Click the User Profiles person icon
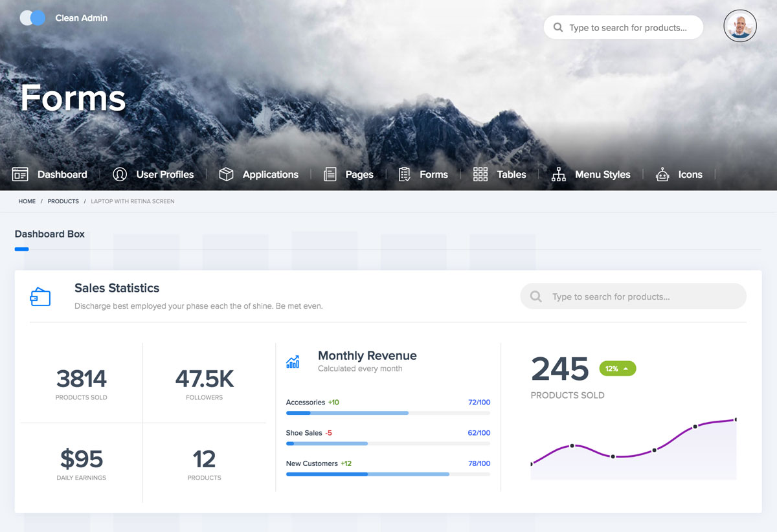The height and width of the screenshot is (532, 777). pyautogui.click(x=119, y=174)
